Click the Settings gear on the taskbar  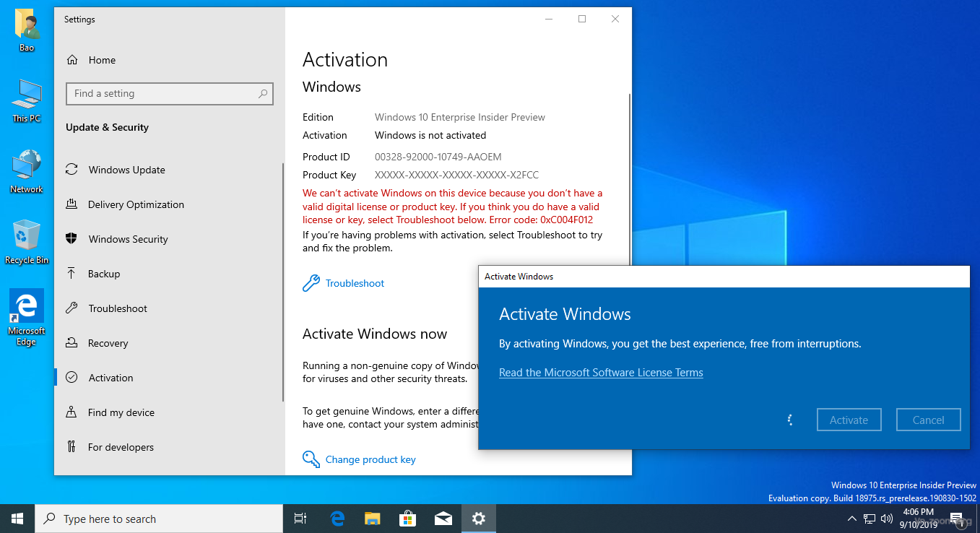click(479, 519)
